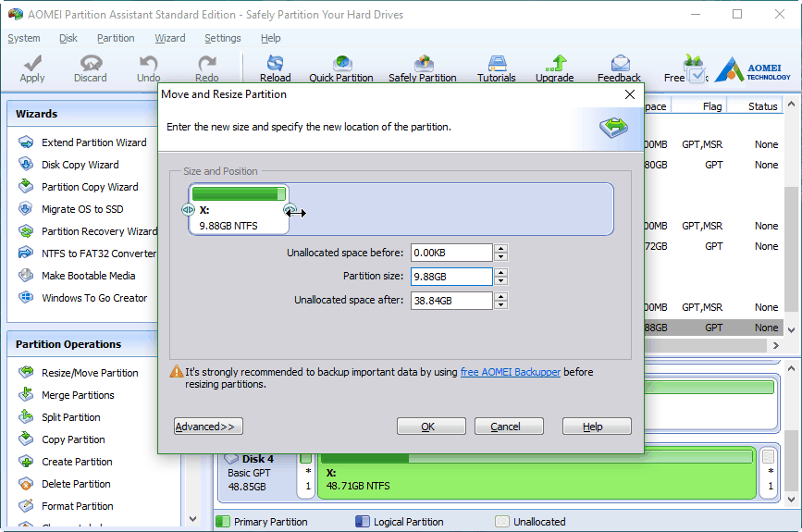
Task: Click the AOMEI Technology logo
Action: (752, 69)
